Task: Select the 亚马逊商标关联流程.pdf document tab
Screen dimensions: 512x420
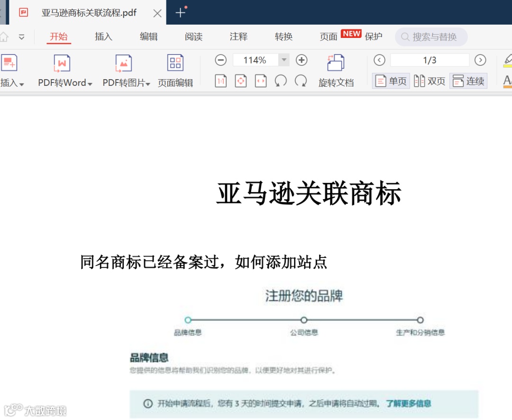Action: tap(88, 13)
